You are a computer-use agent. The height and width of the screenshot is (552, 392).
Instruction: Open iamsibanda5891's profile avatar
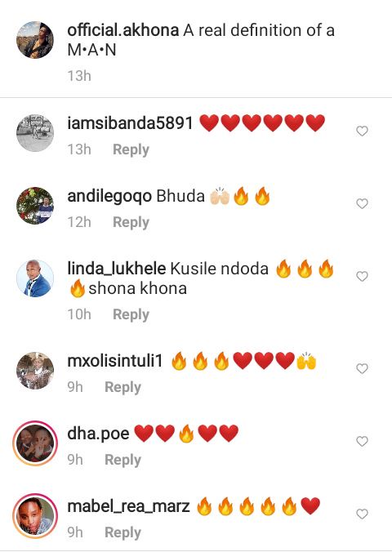35,133
